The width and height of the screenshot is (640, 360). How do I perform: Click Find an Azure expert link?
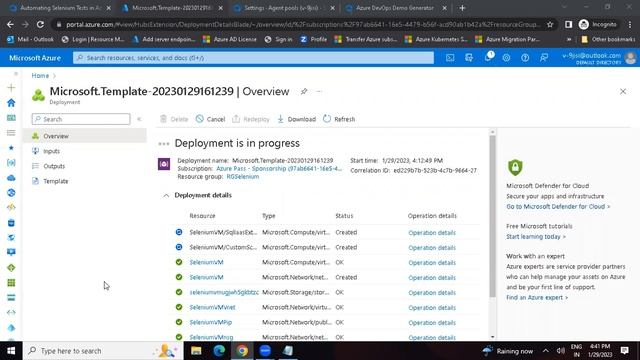pyautogui.click(x=537, y=298)
